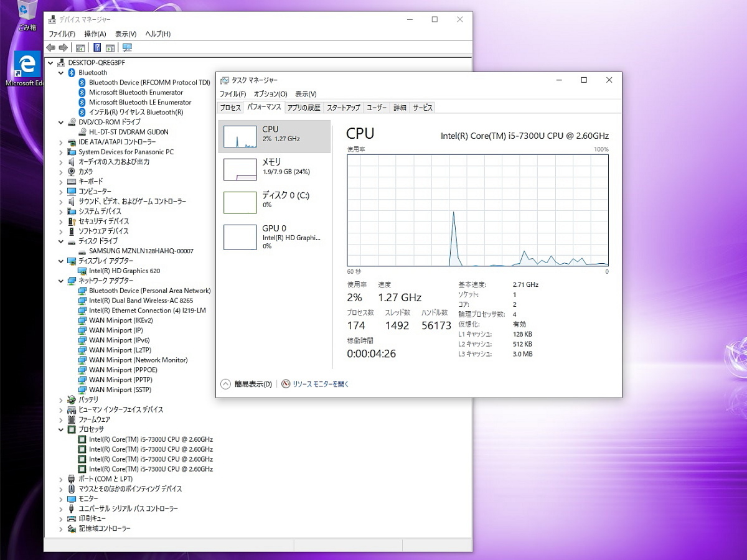747x560 pixels.
Task: Expand the サウンド、ビデオ、およびゲーム コントローラー category
Action: (61, 202)
